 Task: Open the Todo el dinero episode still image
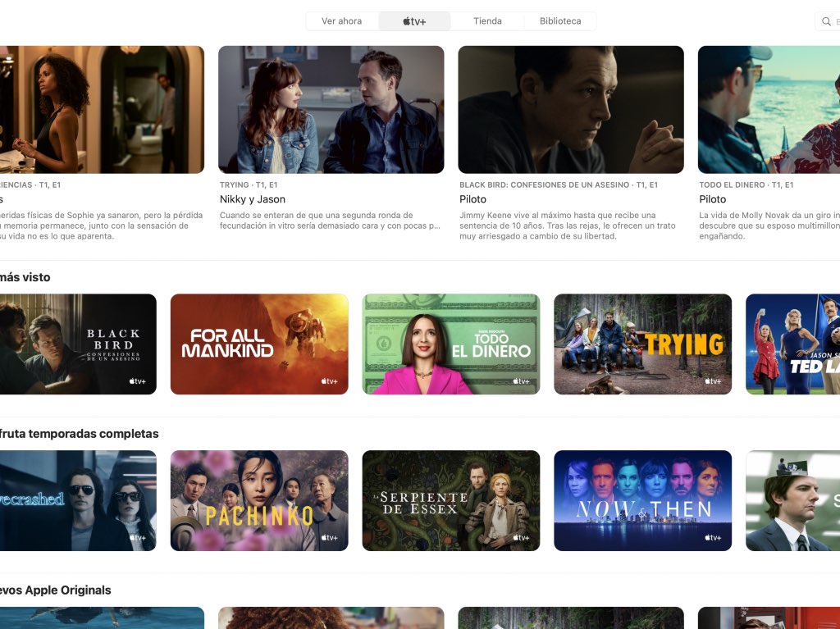pos(769,109)
